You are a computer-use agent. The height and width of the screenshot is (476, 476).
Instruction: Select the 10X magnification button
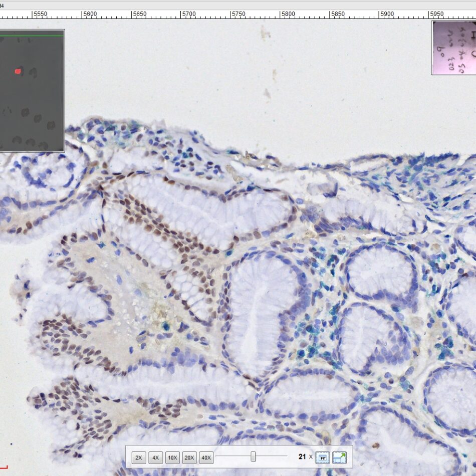click(173, 457)
